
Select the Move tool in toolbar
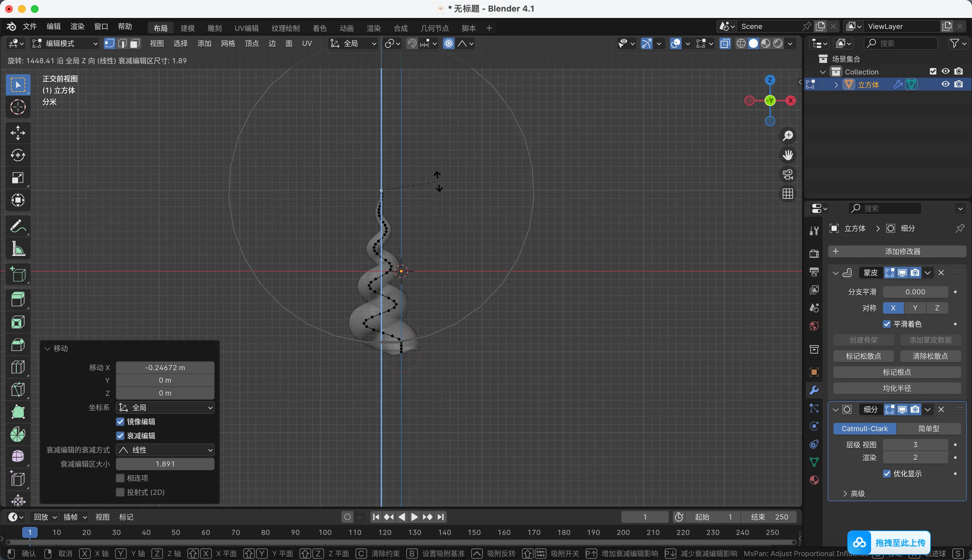click(x=18, y=133)
